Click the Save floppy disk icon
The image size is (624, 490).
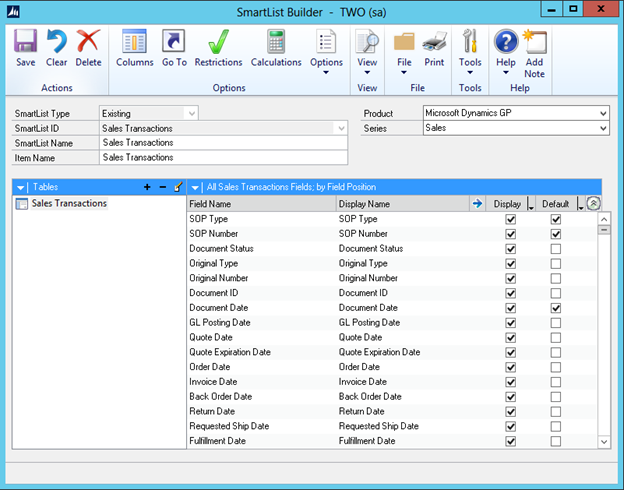(25, 41)
